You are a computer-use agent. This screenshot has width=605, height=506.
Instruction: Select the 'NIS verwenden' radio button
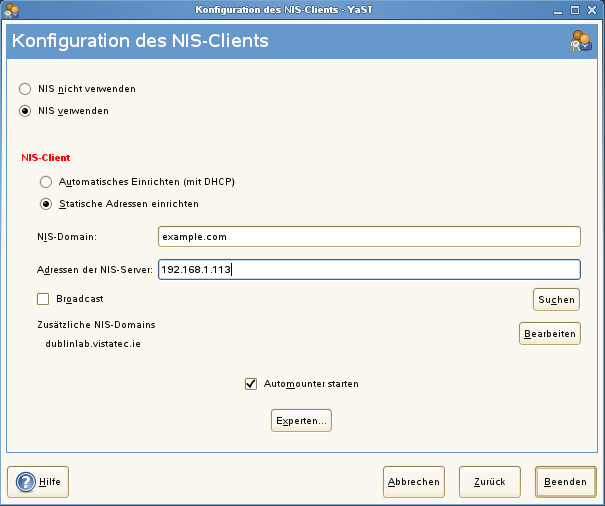pos(25,111)
